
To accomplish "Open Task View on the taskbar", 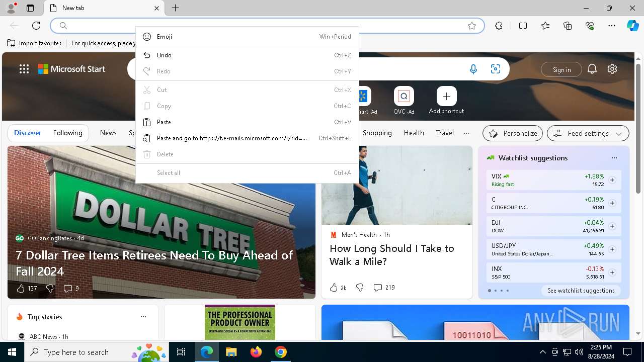I will click(x=182, y=352).
